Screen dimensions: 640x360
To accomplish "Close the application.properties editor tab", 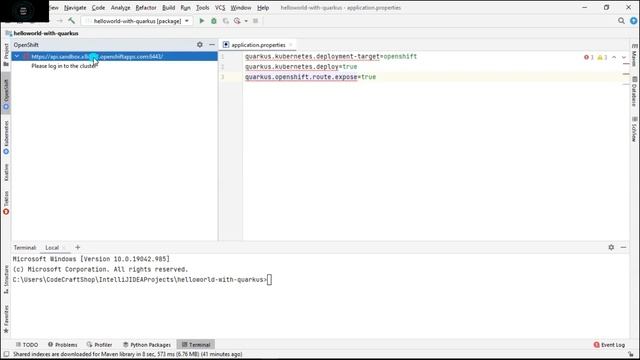I will (x=291, y=45).
